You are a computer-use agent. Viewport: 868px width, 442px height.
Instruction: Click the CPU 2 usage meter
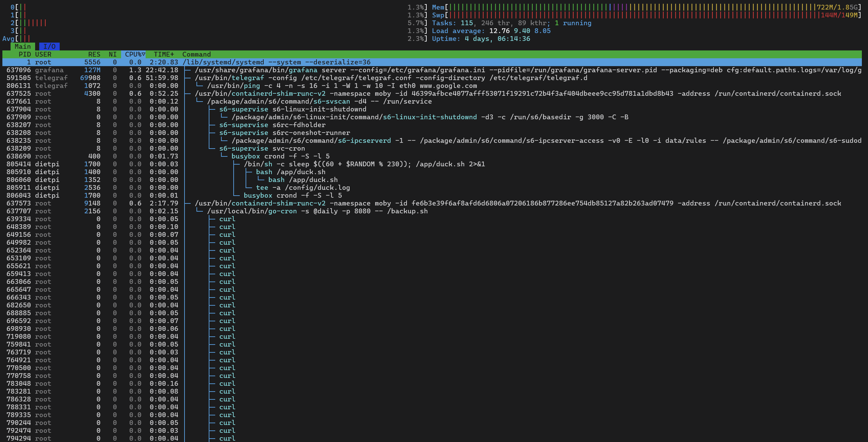coord(219,23)
